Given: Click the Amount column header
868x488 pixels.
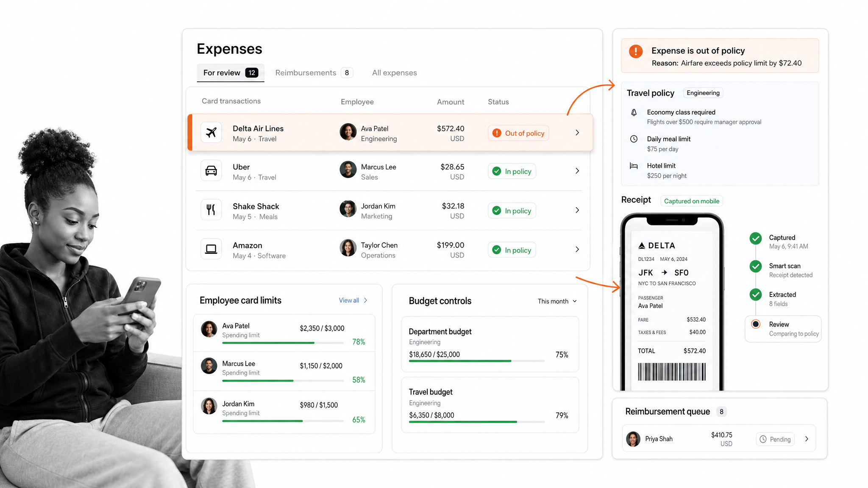Looking at the screenshot, I should (451, 102).
